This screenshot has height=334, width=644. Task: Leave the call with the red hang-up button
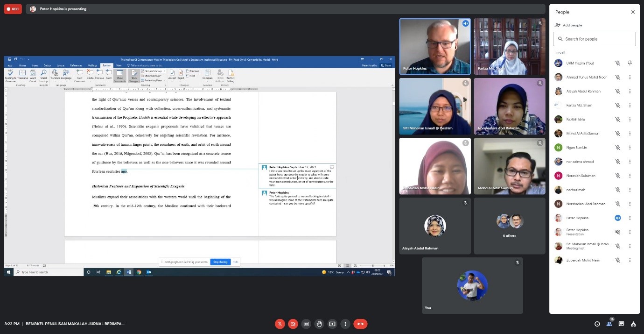coord(360,324)
